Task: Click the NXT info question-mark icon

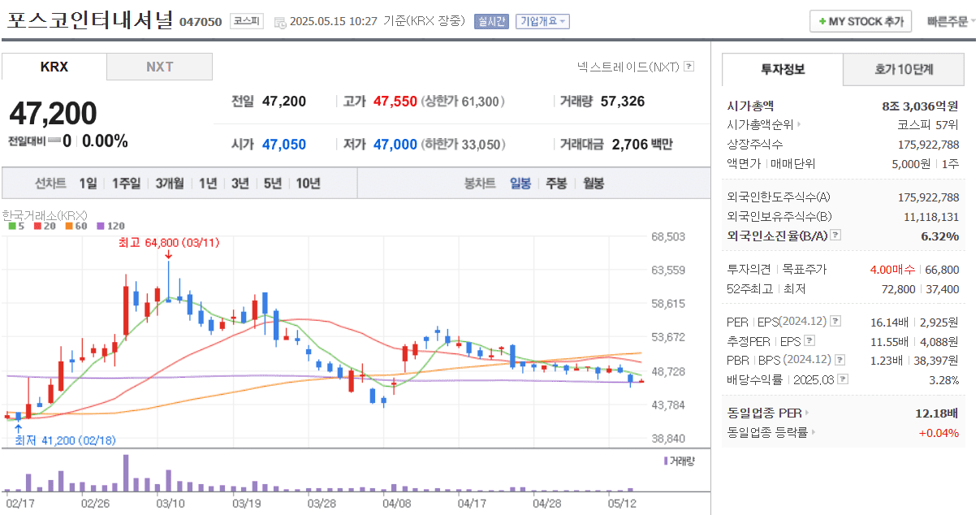Action: (x=689, y=67)
